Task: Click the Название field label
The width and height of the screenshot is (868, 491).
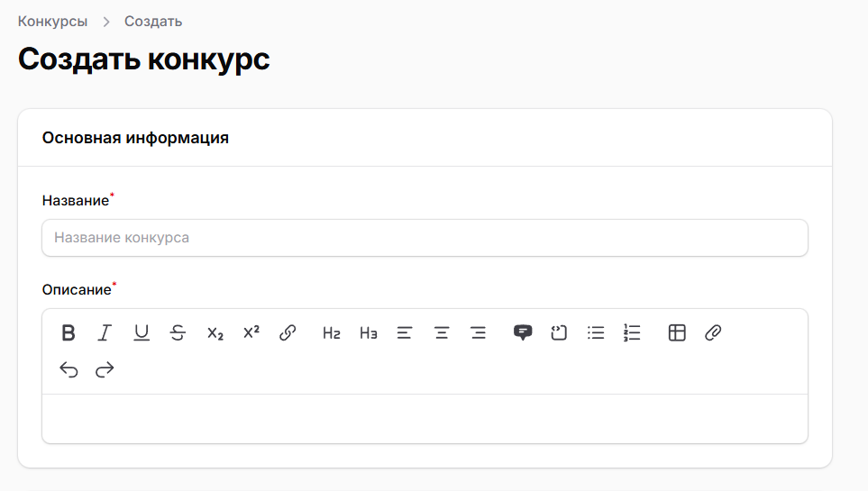Action: point(76,200)
